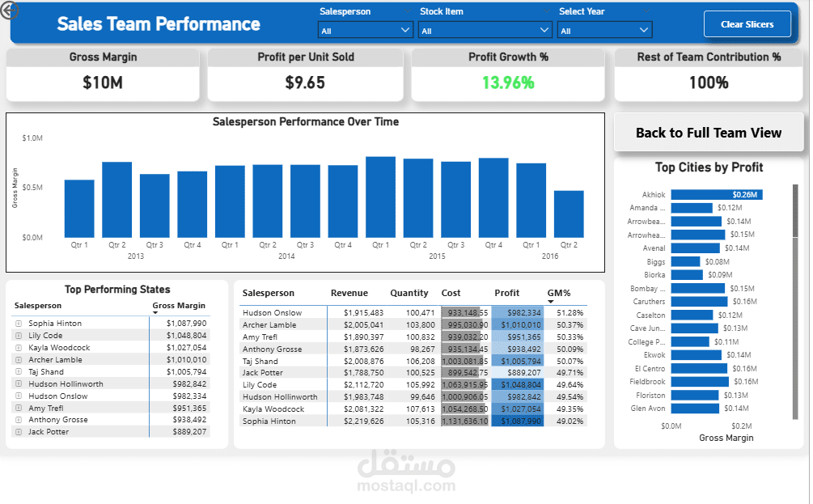Expand the Sophia Hinton row in Top Performing States
The image size is (813, 504).
18,324
